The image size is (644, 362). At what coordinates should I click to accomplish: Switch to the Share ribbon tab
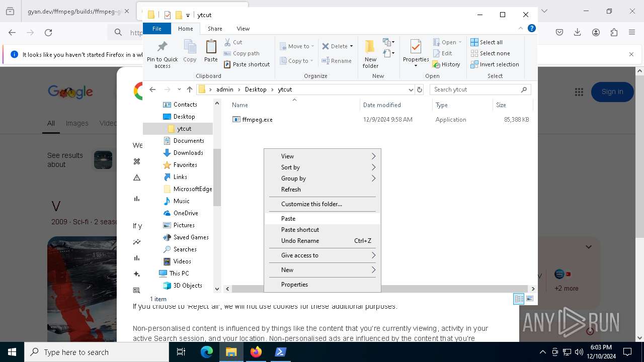(x=215, y=29)
